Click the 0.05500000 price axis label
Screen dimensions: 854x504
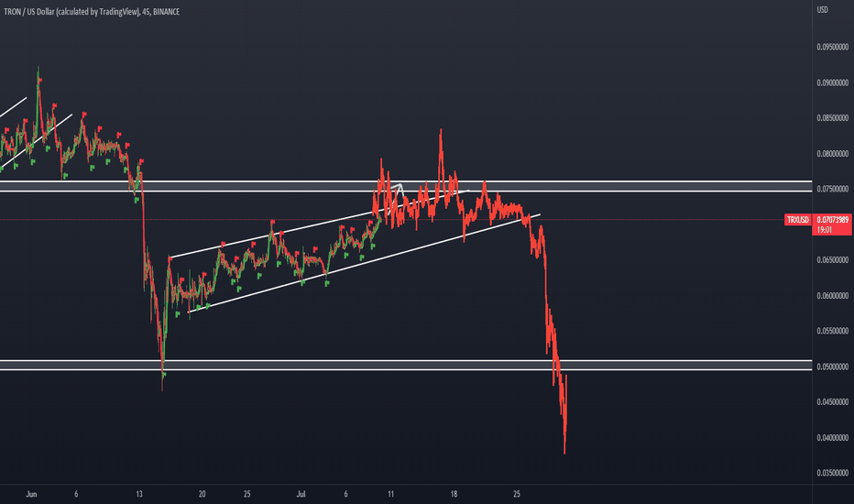click(832, 331)
